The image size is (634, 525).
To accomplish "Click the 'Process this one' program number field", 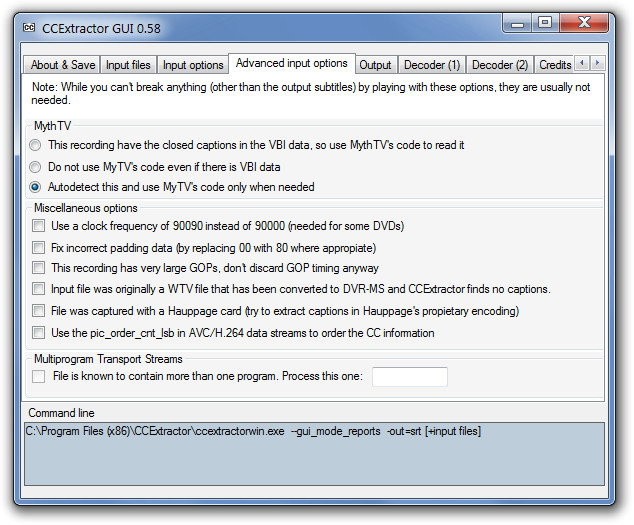I will (410, 377).
